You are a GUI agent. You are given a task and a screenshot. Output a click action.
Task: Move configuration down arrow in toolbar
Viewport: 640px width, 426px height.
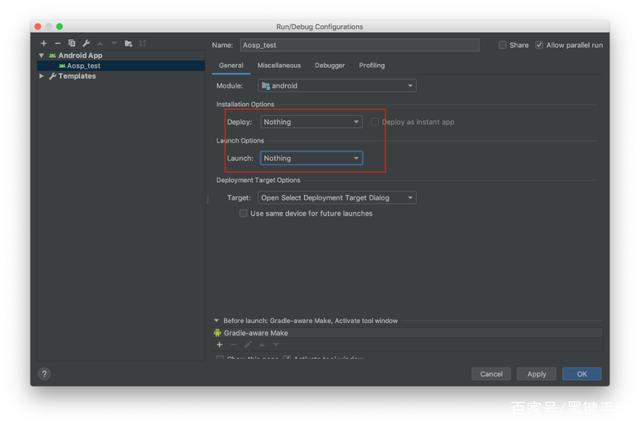pos(114,43)
